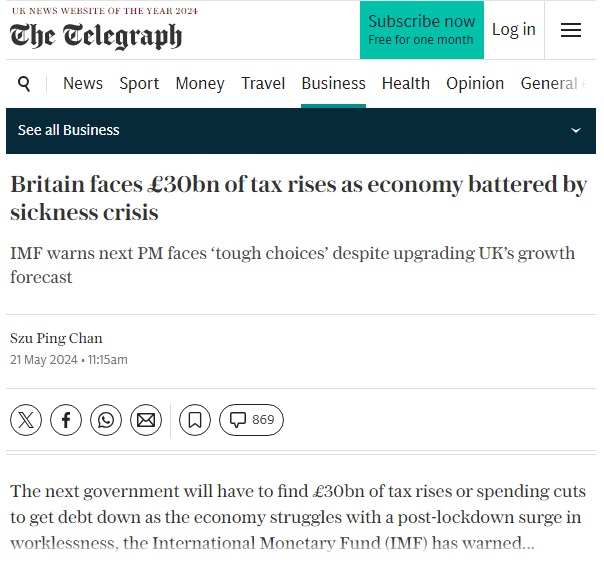
Task: Click the Log in link
Action: pos(514,30)
